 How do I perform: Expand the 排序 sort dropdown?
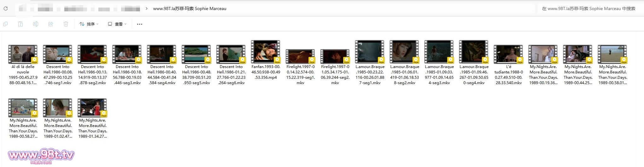click(x=89, y=24)
